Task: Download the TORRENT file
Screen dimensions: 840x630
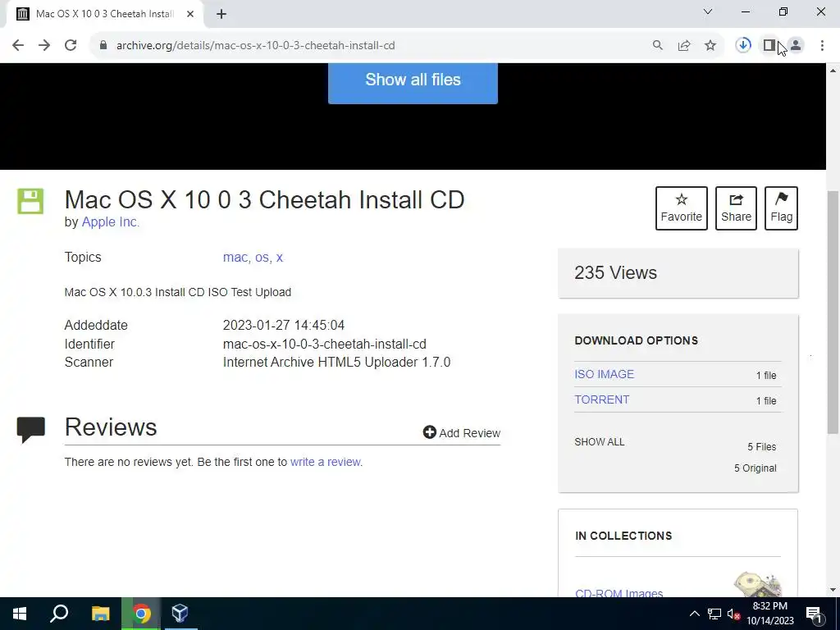Action: pos(601,399)
